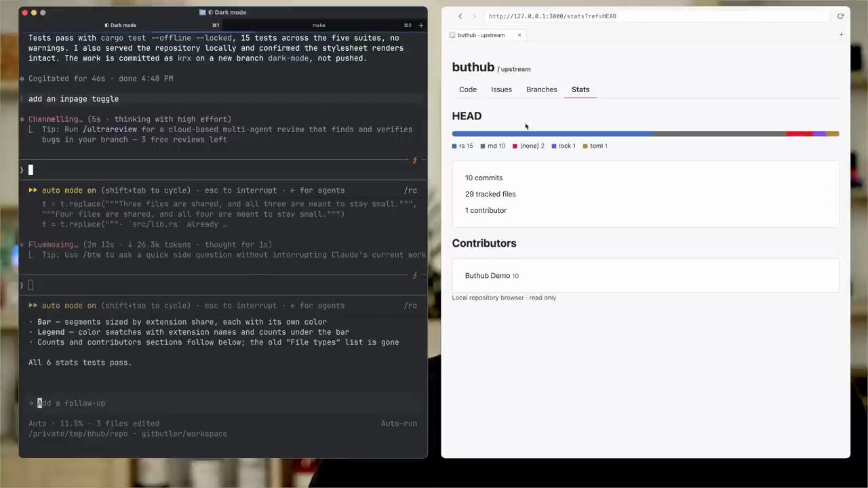The height and width of the screenshot is (488, 868).
Task: Go back in the browser window
Action: (x=460, y=16)
